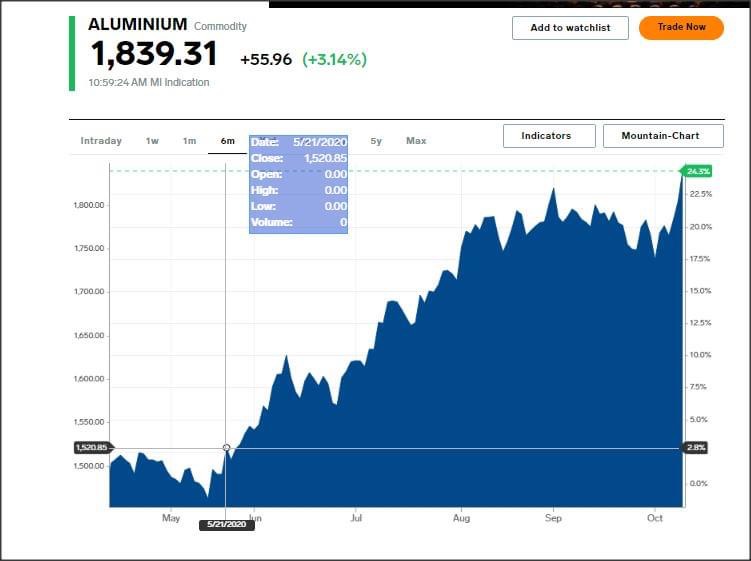Switch to the Intraday tab
This screenshot has width=751, height=561.
101,141
